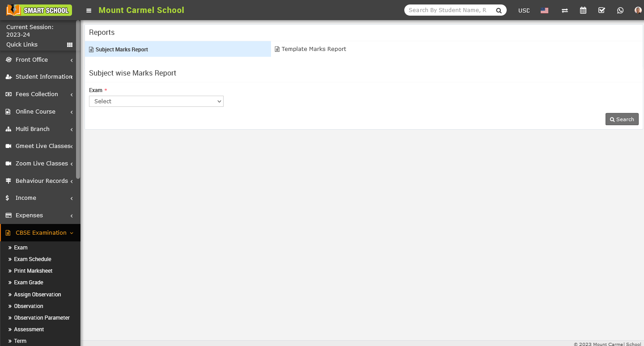
Task: Open the calendar icon in top bar
Action: click(583, 10)
